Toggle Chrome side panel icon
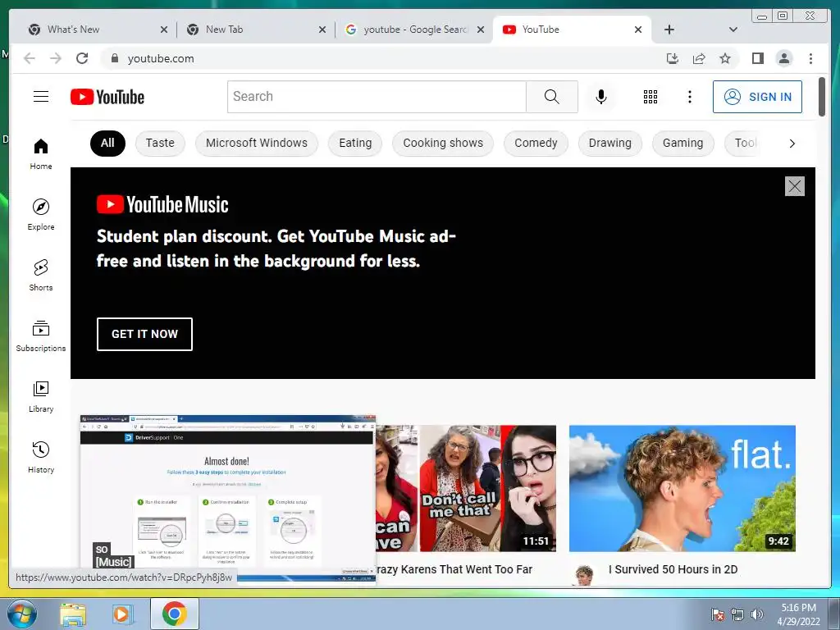840x630 pixels. [x=757, y=58]
